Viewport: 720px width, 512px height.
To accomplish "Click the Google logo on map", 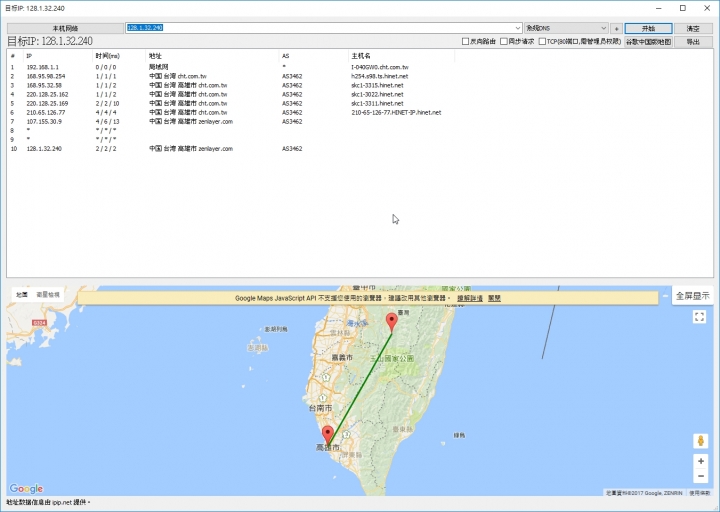I will pyautogui.click(x=26, y=488).
